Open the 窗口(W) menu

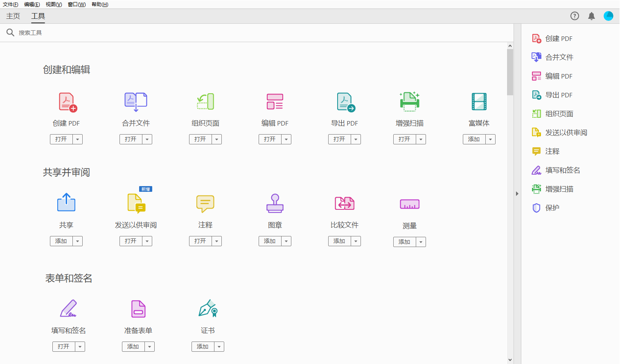click(x=77, y=4)
